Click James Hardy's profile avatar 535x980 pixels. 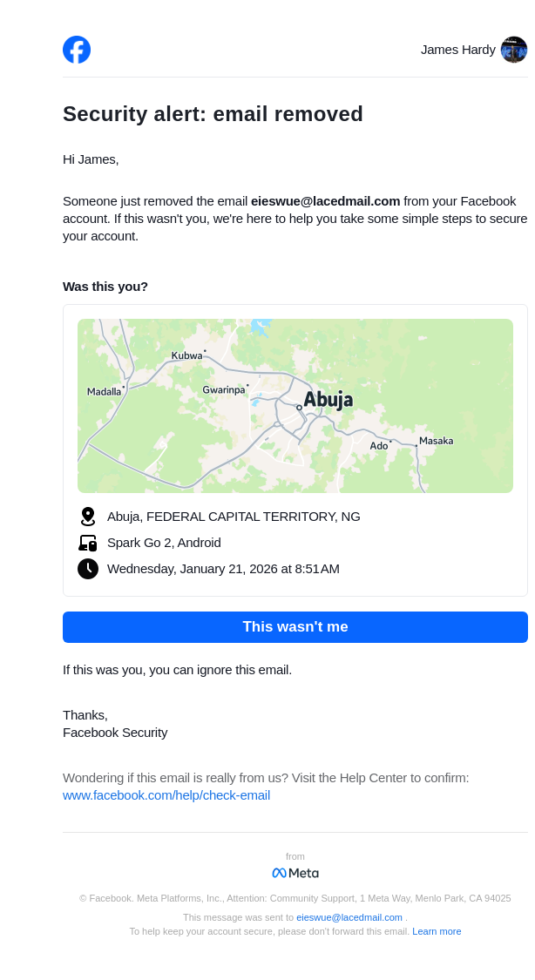[514, 50]
